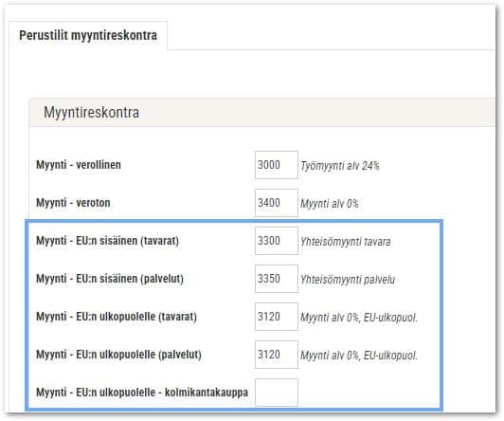504x421 pixels.
Task: Click the Työmyynti alv 24% description
Action: pyautogui.click(x=340, y=166)
